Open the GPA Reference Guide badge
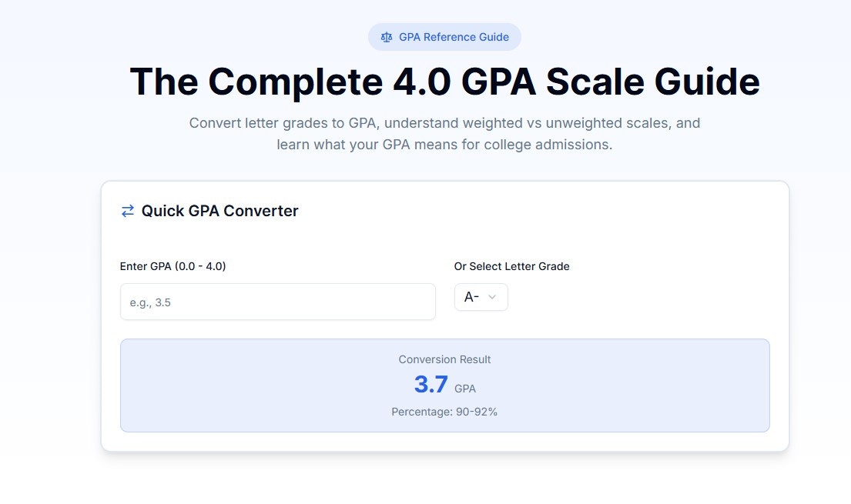 [x=444, y=36]
